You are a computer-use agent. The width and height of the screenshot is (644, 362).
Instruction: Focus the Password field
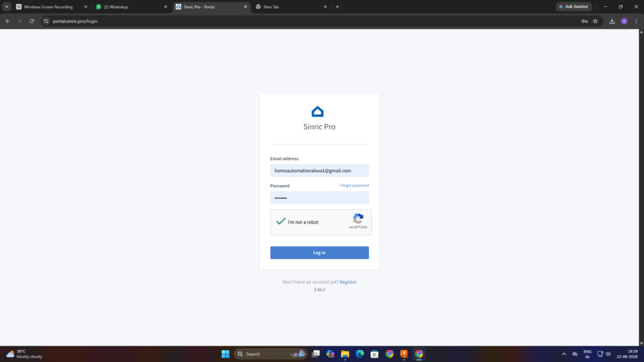click(319, 198)
